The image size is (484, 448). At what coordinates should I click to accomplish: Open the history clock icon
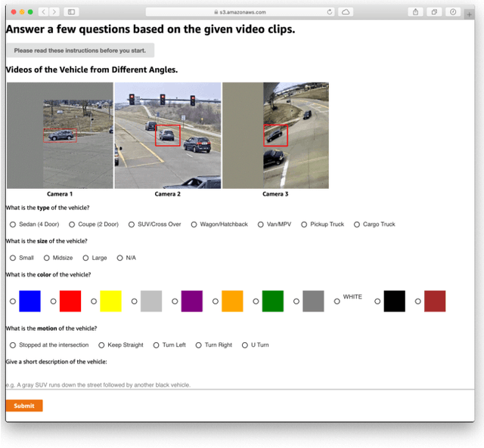tap(453, 12)
